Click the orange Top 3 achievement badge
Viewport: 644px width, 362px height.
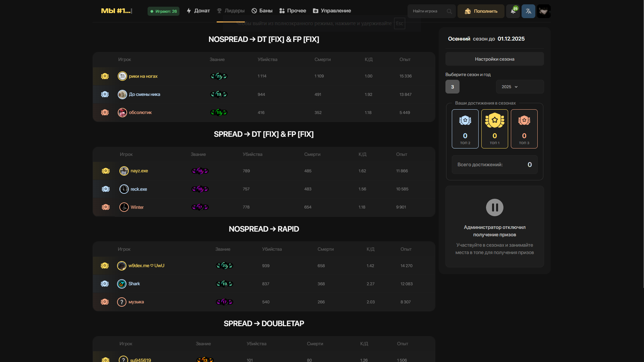[524, 129]
